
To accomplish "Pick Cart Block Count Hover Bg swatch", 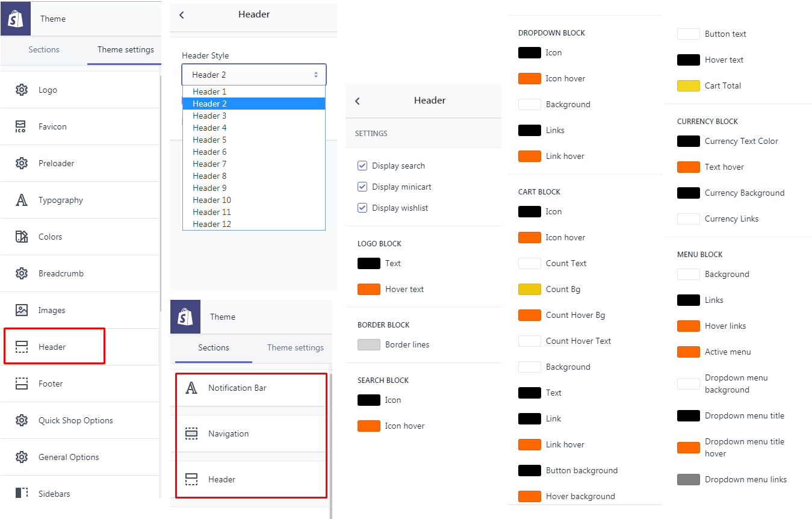I will pyautogui.click(x=530, y=315).
